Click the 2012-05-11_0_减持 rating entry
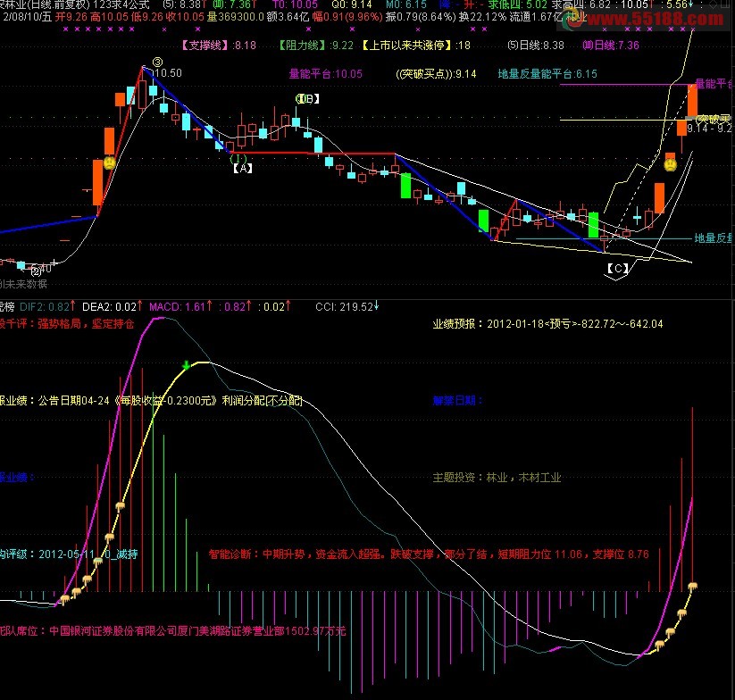735x700 pixels. [88, 554]
